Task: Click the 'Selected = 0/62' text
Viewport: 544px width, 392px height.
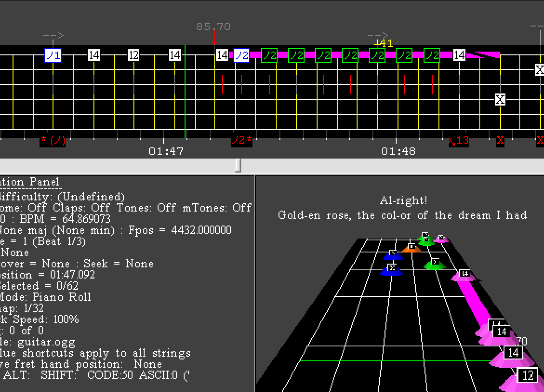Action: [x=39, y=286]
